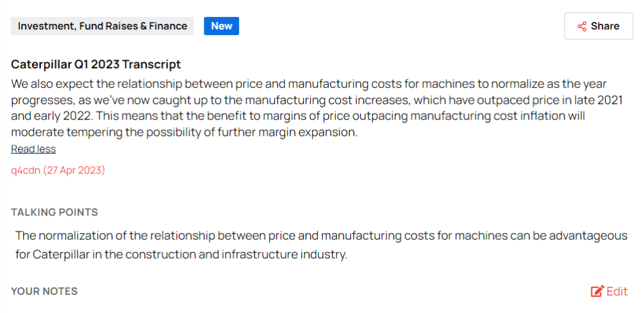Select the Investment, Fund Raises & Finance tag

click(103, 26)
